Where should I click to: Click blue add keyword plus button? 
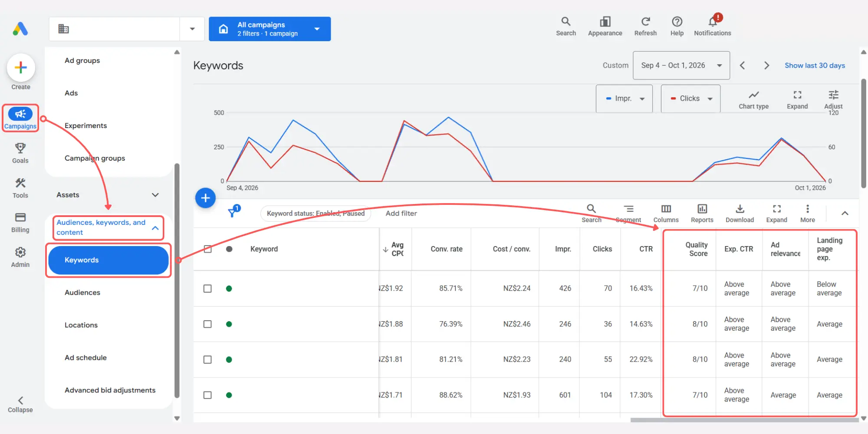[206, 198]
